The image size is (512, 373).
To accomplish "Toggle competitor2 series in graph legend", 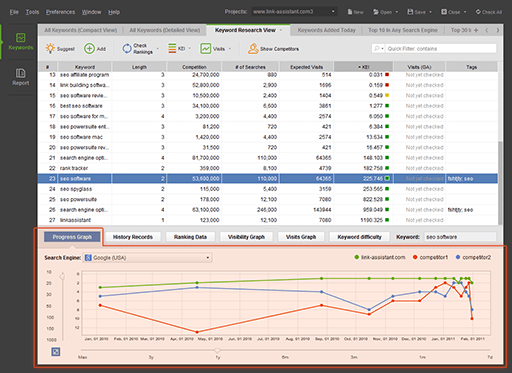I will 473,257.
